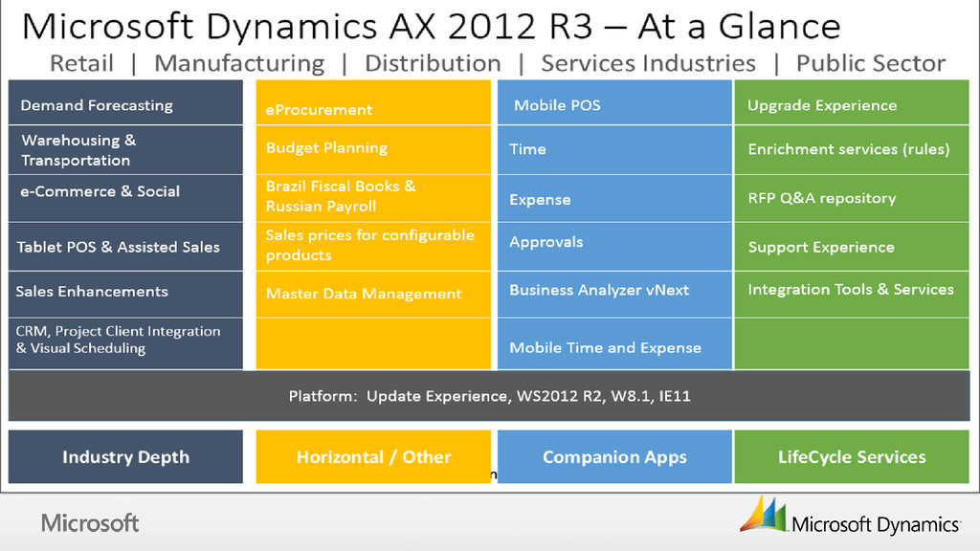Select the Distribution industry heading

point(433,63)
